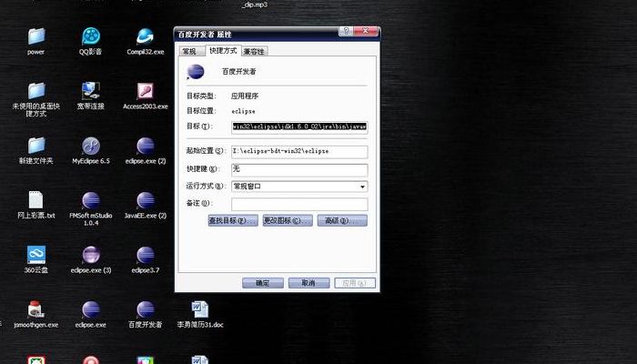Screen dimensions: 637x364
Task: Click the 备注 input field
Action: click(x=299, y=204)
